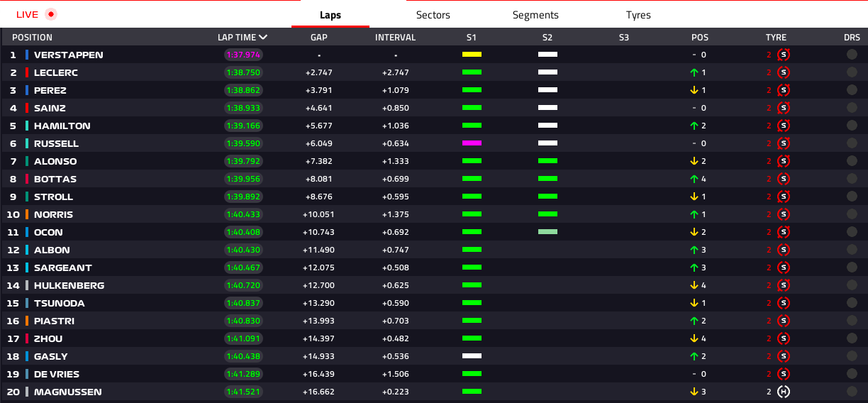
Task: Click Gasly's white S1 sector bar
Action: pos(472,356)
